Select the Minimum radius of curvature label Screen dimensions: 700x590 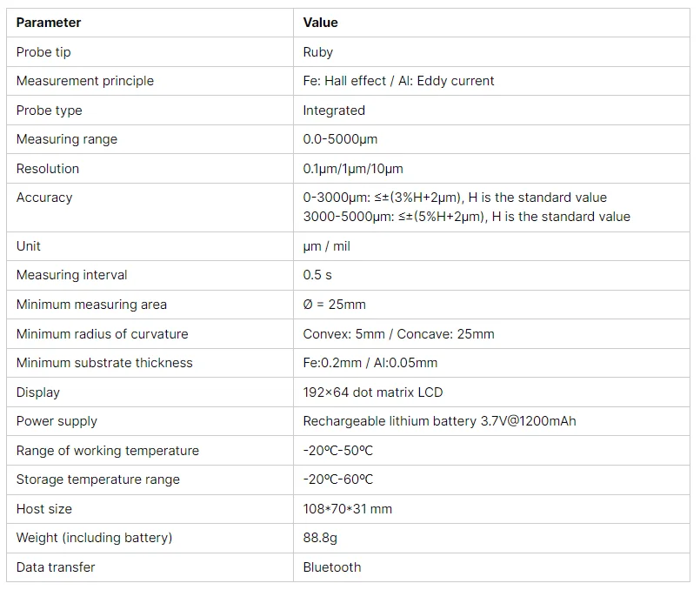[103, 333]
